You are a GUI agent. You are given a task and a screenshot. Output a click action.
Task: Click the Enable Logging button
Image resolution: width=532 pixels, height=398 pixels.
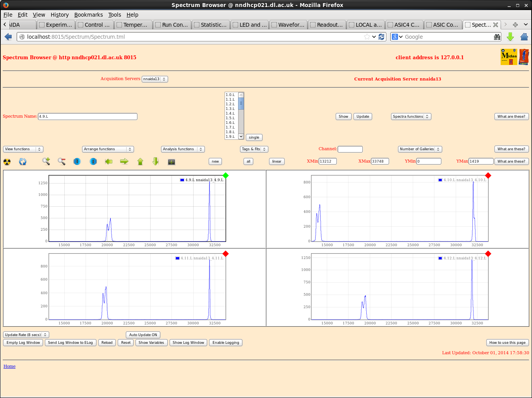click(226, 343)
